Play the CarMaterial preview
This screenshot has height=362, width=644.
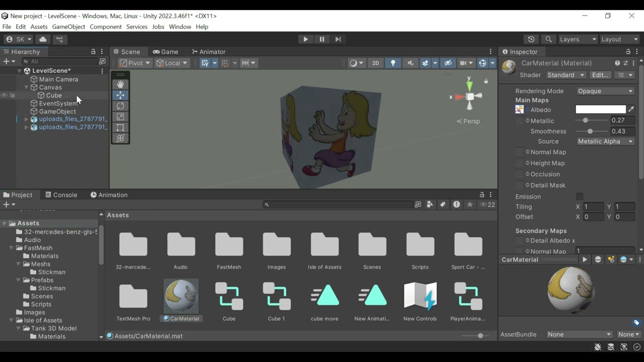click(585, 259)
